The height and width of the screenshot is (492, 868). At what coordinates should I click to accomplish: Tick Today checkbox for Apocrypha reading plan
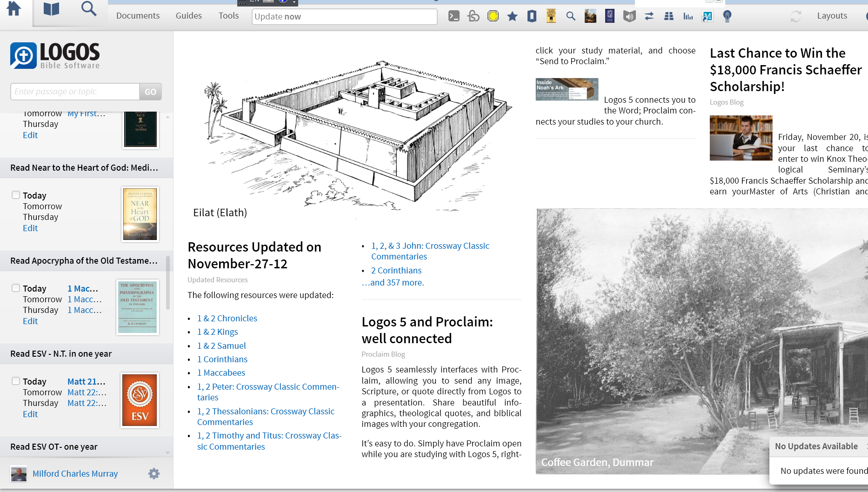[x=16, y=288]
